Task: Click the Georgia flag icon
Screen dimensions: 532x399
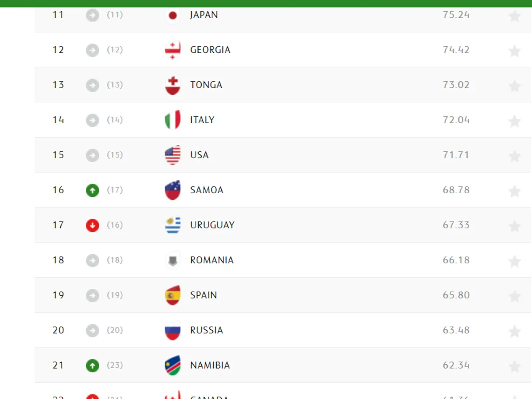Action: [x=172, y=50]
